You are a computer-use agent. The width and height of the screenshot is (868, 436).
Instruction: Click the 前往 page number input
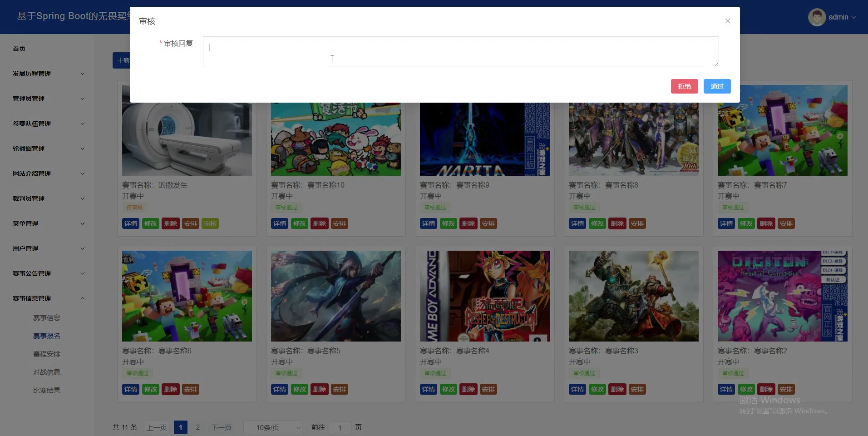pyautogui.click(x=340, y=427)
